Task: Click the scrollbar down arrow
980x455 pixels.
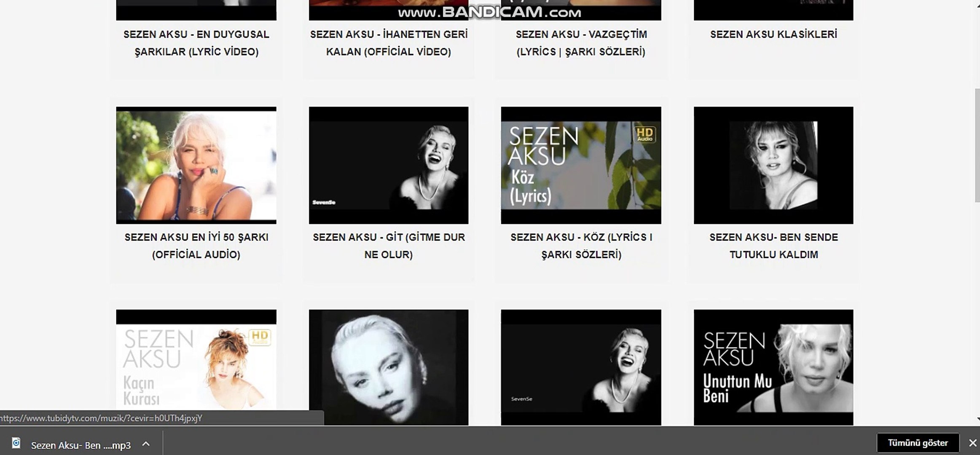Action: [977, 419]
